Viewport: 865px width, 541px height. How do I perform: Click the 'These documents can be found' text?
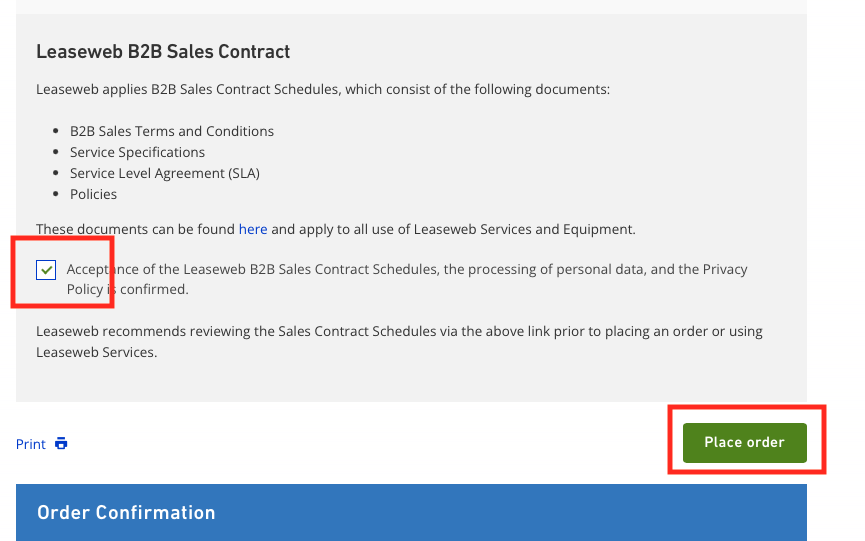[135, 229]
